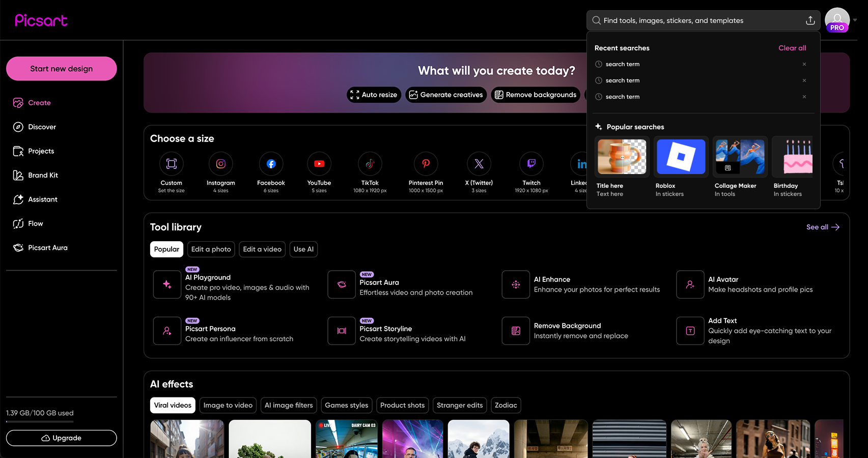Select the YouTube size preset
Screen dimensions: 868x458
click(319, 173)
